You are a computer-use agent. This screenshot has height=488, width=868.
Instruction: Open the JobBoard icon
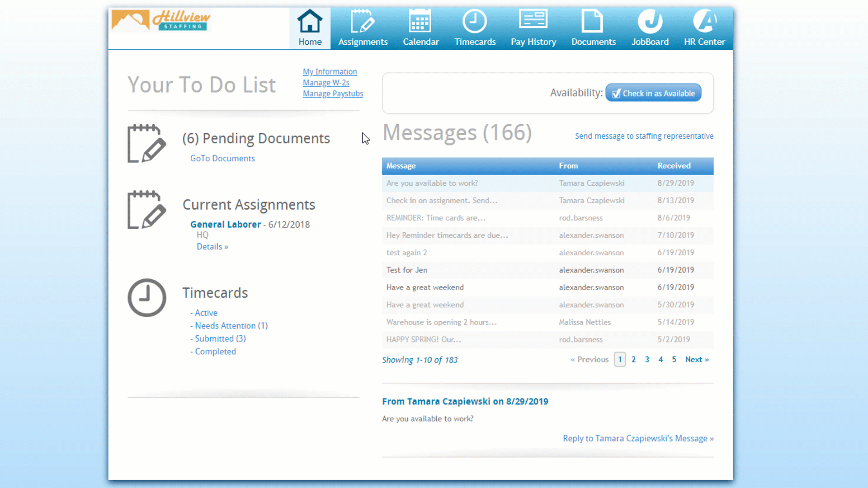pyautogui.click(x=650, y=21)
